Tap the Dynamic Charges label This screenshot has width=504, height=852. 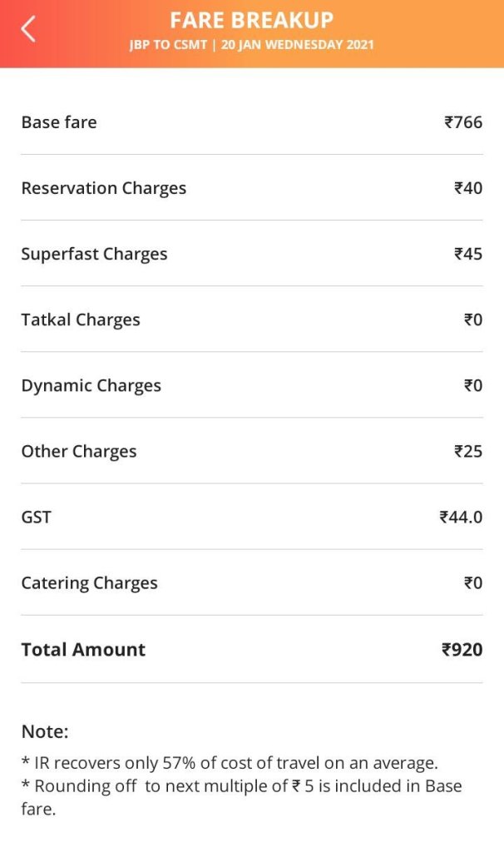point(91,385)
